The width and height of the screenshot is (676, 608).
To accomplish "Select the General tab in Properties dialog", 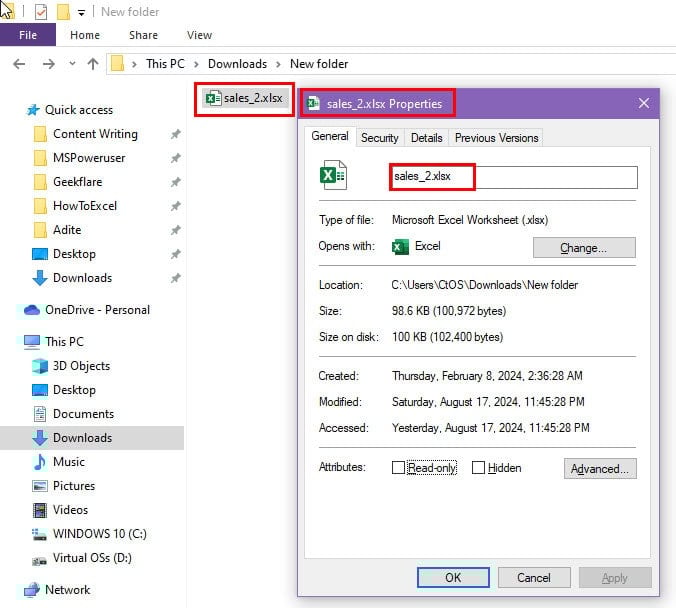I will tap(330, 137).
